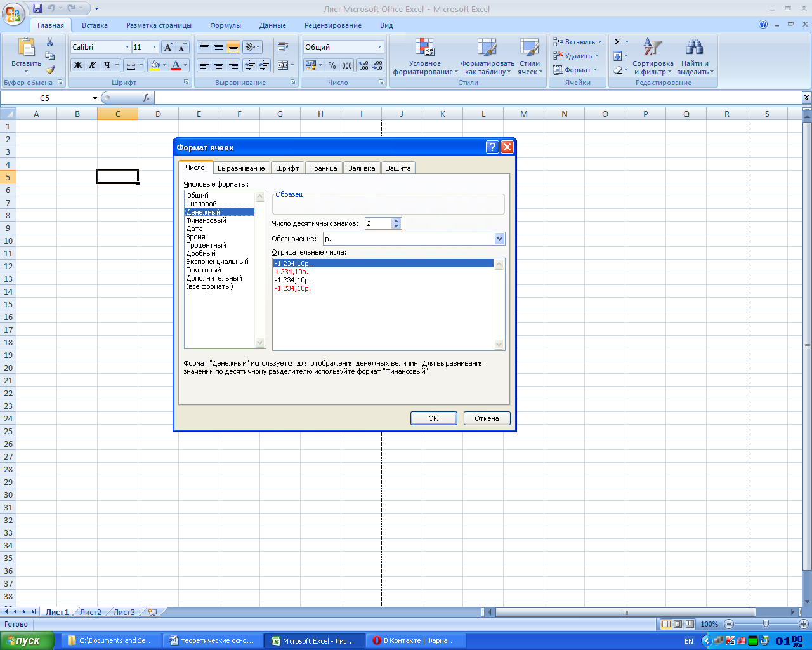Set bottom vertical alignment
Screen dimensions: 812x650
[x=233, y=47]
